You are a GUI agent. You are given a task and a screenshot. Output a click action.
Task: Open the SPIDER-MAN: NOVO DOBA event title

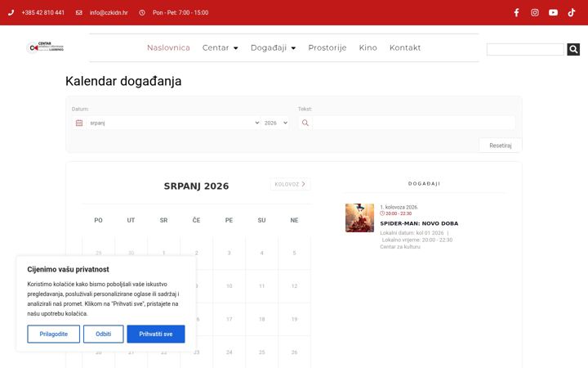pos(419,223)
